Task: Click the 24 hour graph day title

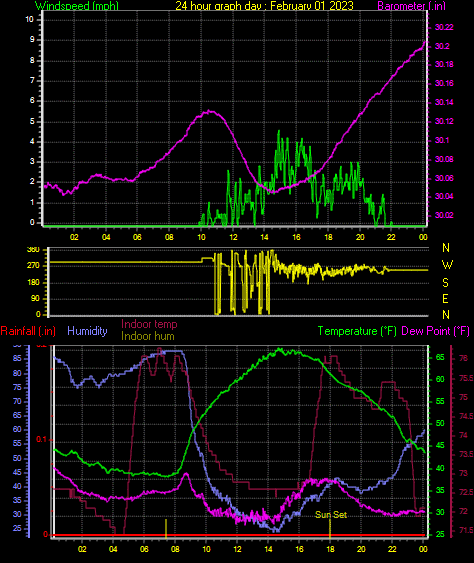Action: click(264, 5)
